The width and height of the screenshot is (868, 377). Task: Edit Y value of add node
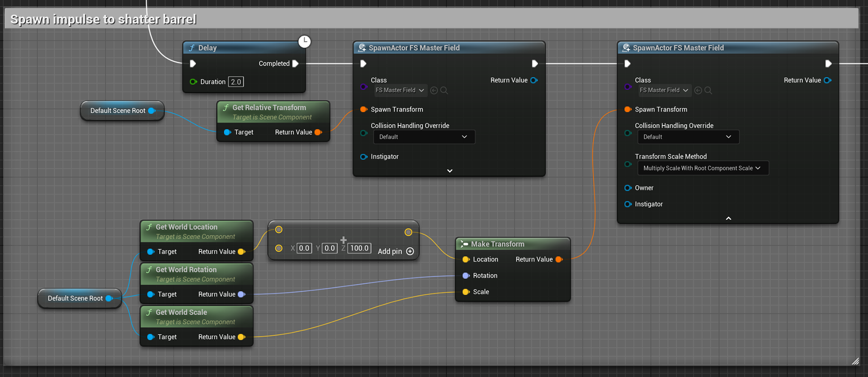(x=330, y=248)
